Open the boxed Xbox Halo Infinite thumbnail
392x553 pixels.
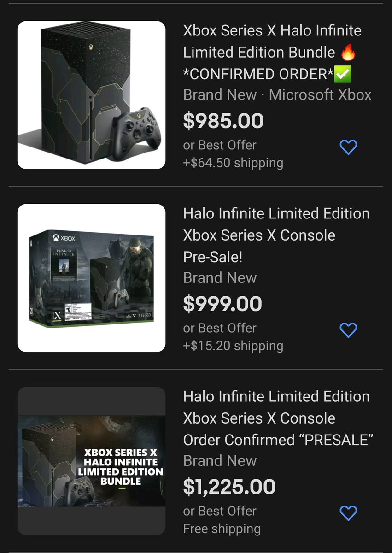pos(91,278)
